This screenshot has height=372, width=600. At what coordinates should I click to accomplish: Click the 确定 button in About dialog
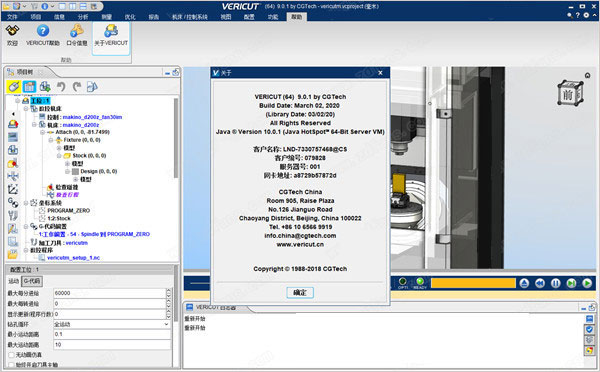(x=300, y=292)
